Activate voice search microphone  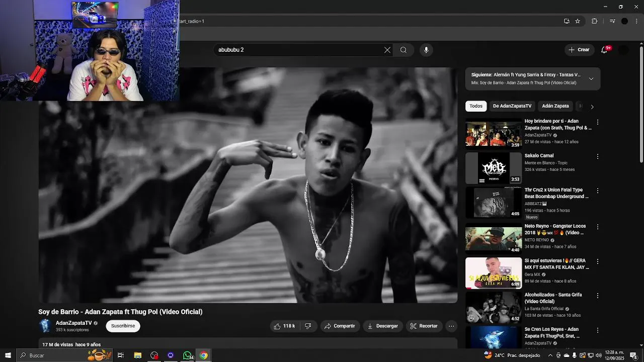pyautogui.click(x=426, y=50)
